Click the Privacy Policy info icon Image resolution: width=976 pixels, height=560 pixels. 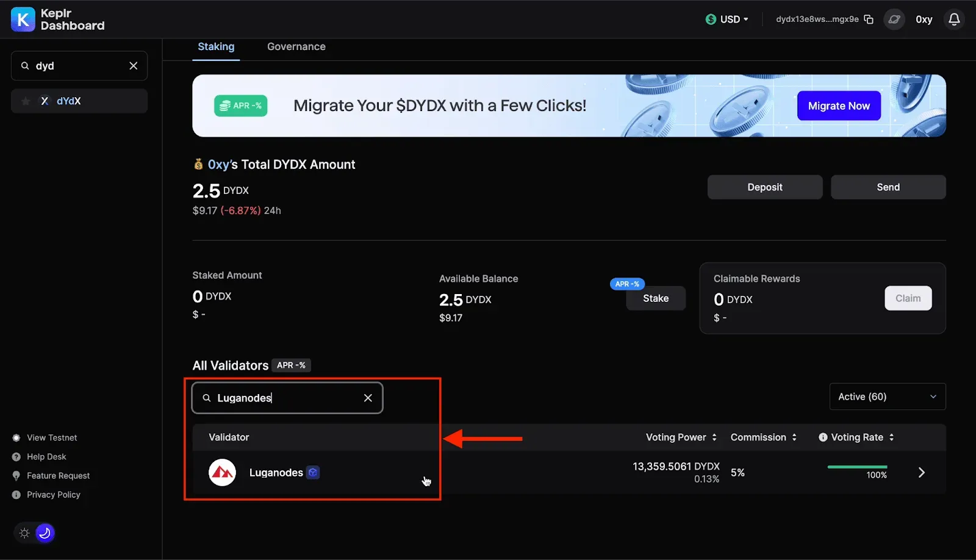click(16, 495)
